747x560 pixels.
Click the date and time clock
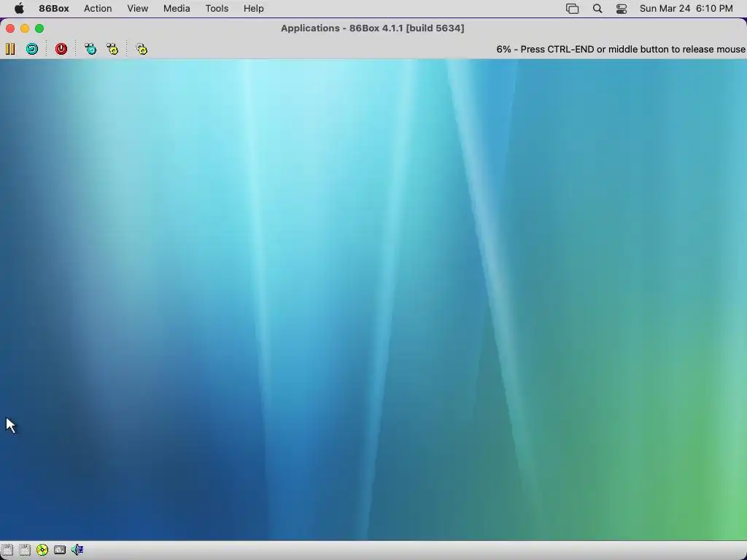coord(686,9)
